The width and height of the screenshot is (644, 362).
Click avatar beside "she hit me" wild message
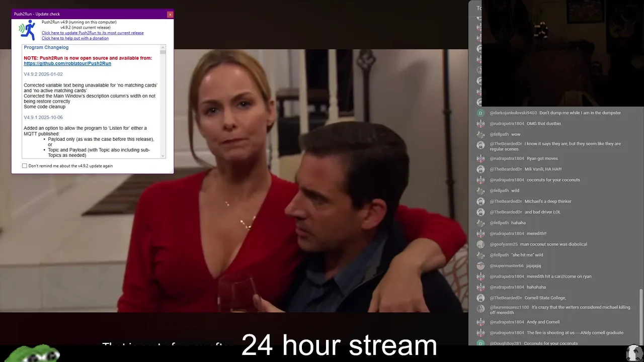coord(480,255)
